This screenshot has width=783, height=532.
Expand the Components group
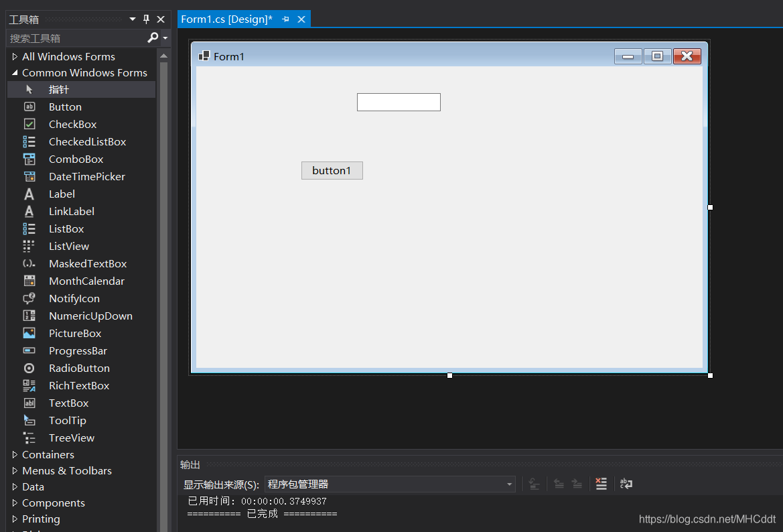(15, 503)
